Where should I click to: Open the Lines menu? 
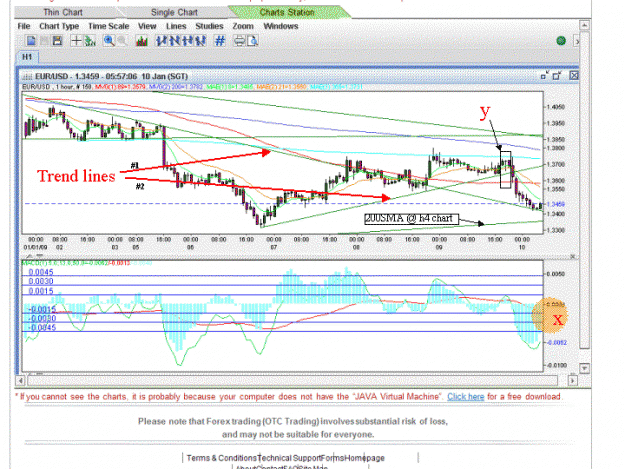[176, 26]
